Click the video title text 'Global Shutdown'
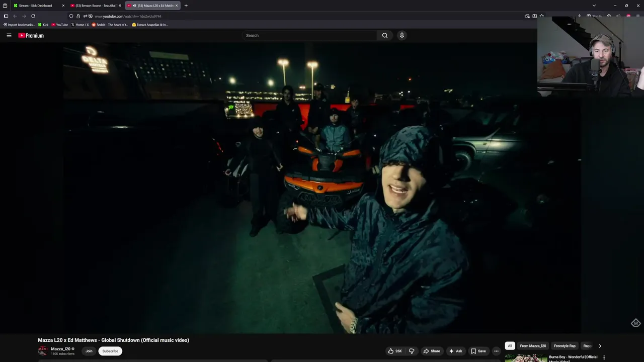 click(x=120, y=340)
